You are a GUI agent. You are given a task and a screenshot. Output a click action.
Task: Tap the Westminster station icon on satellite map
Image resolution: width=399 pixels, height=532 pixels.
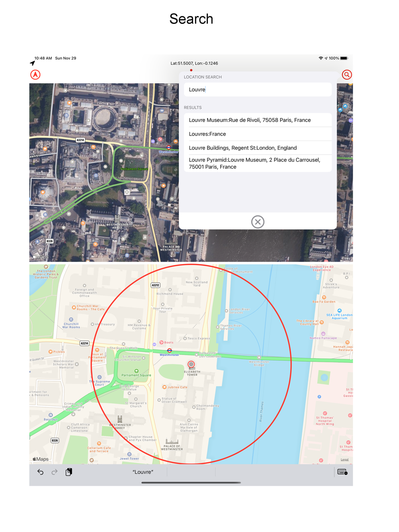coord(169,147)
